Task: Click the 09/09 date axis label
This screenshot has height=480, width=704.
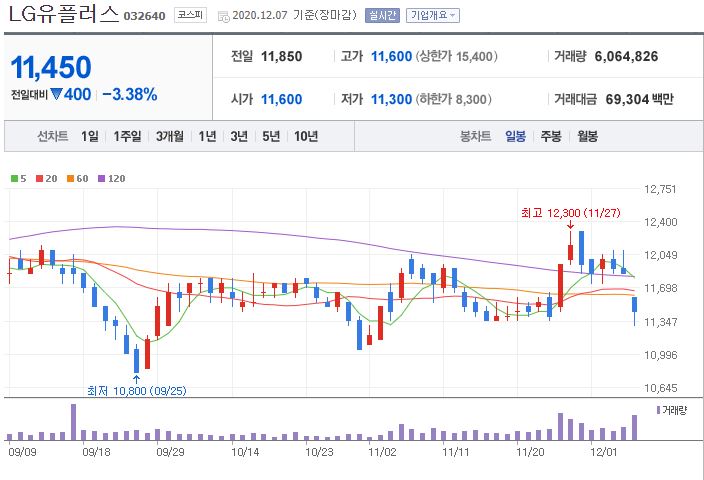Action: tap(22, 451)
